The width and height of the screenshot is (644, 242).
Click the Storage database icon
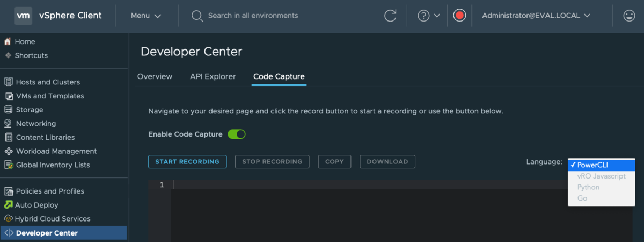pos(8,110)
